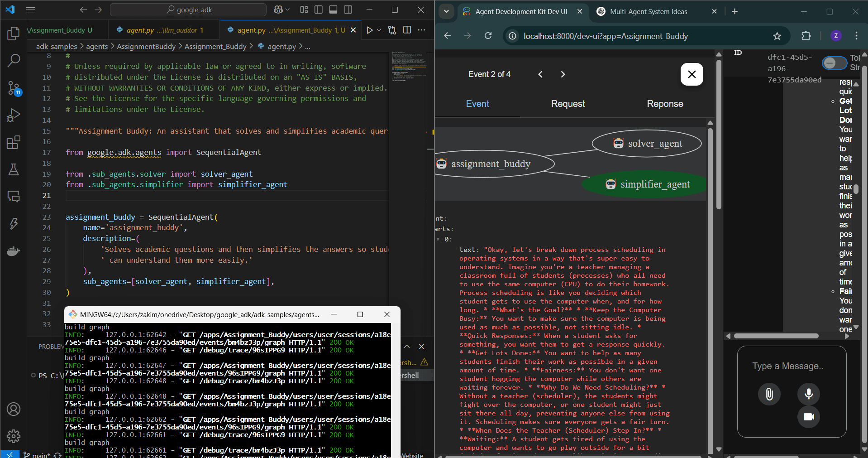Screen dimensions: 868x458
Task: Click the horizontal scrollbar under the session panel
Action: 776,336
